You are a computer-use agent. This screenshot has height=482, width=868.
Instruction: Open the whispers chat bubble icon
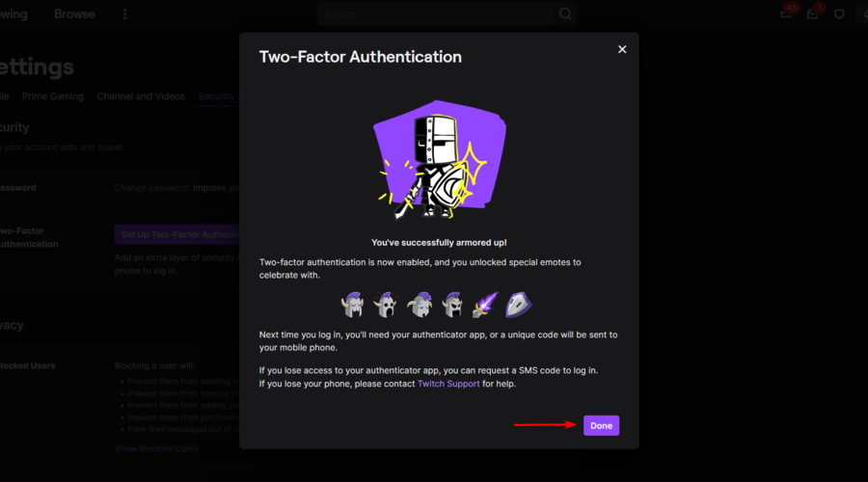tap(839, 14)
